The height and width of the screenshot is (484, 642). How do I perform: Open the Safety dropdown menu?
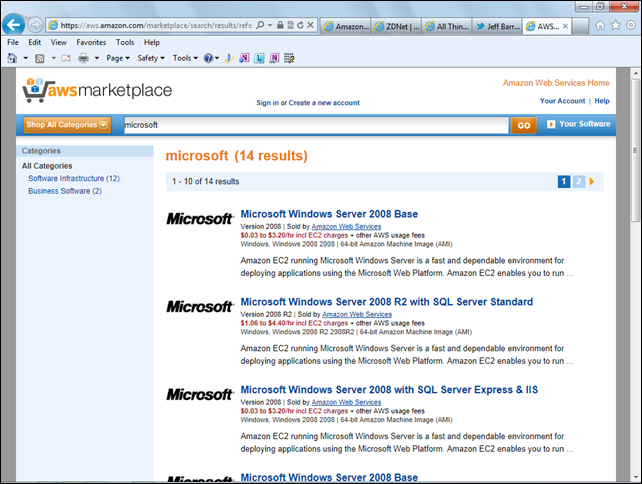151,58
